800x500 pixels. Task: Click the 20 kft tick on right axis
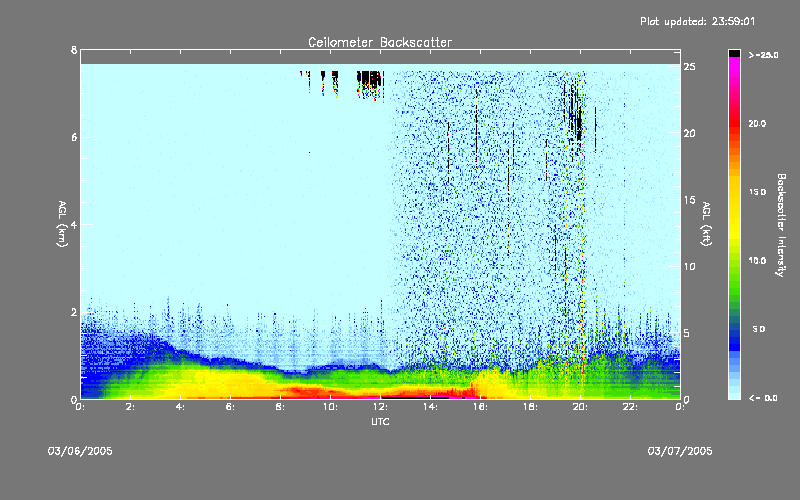(x=690, y=133)
